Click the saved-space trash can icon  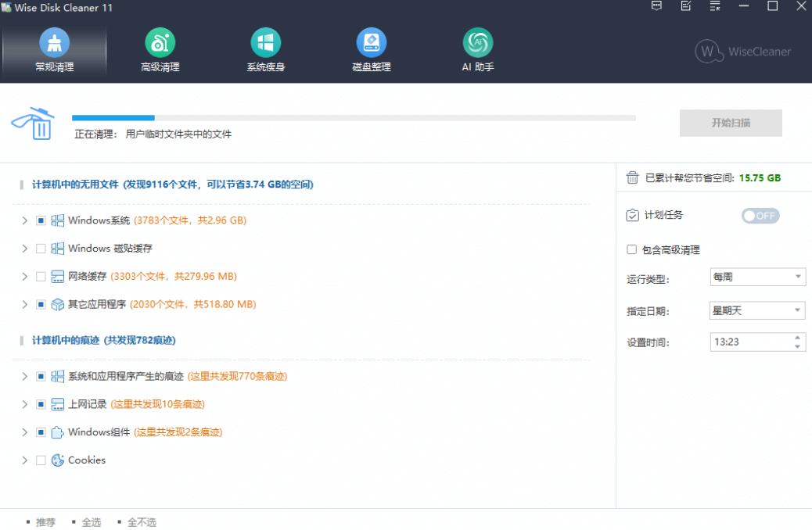coord(632,177)
